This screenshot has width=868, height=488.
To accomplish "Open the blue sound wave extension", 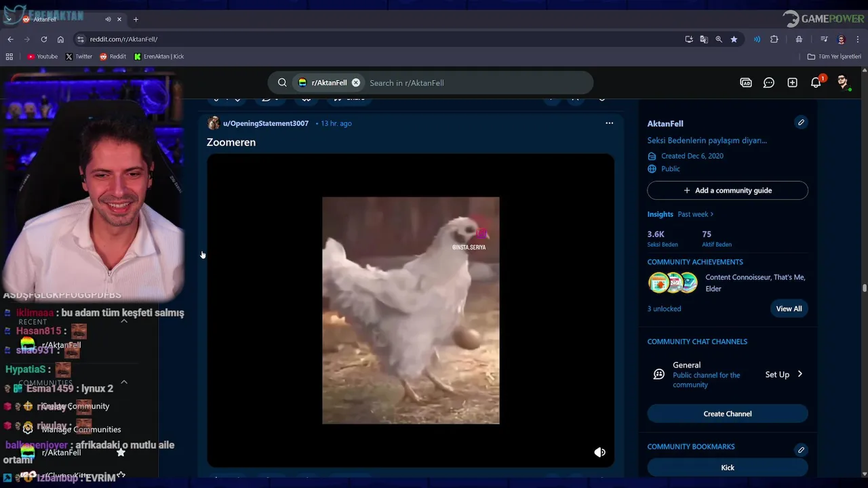I will click(757, 39).
